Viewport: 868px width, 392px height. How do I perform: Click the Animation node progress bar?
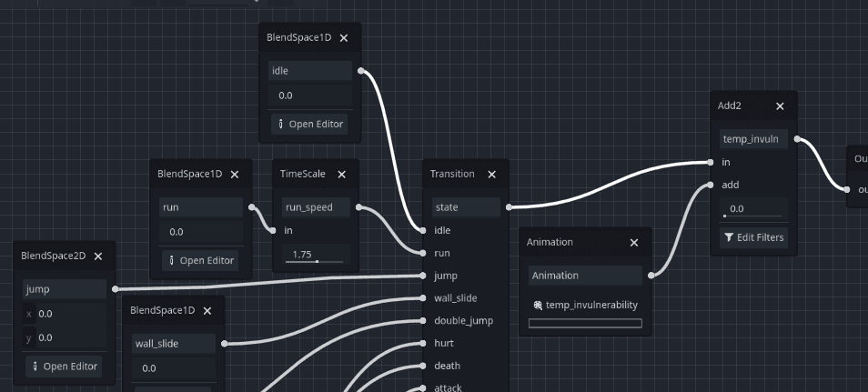585,324
